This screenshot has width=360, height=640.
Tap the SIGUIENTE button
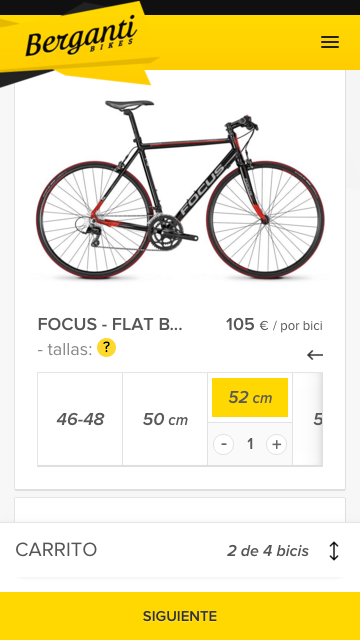click(180, 616)
